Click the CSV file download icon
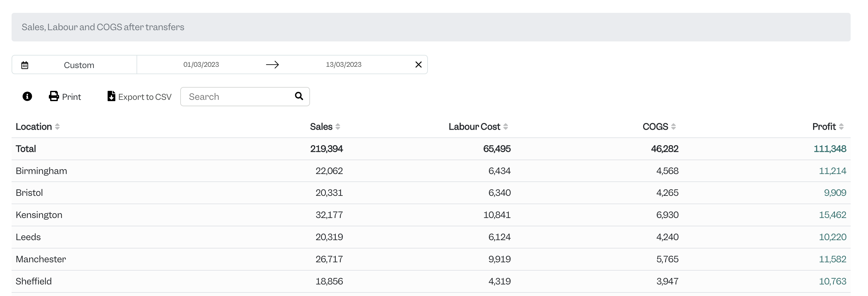Viewport: 868px width, 296px height. pos(111,96)
